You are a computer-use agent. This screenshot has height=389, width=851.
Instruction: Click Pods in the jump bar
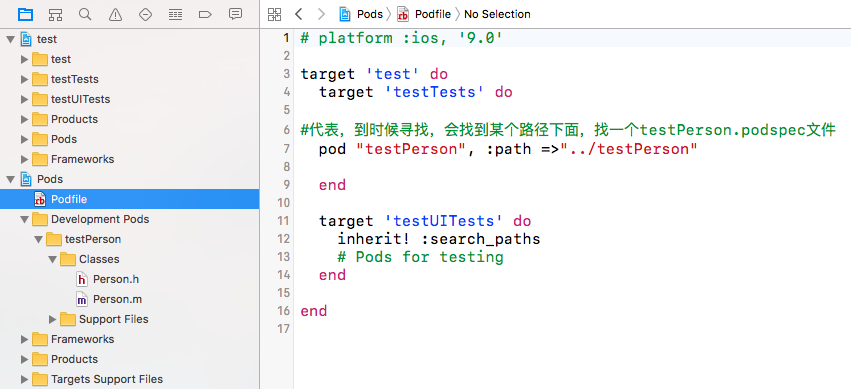pos(370,14)
